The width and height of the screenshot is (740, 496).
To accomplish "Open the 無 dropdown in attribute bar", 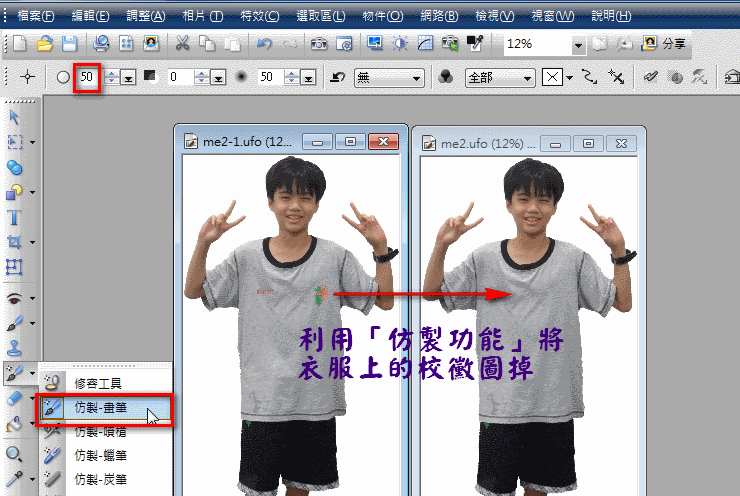I will click(389, 77).
